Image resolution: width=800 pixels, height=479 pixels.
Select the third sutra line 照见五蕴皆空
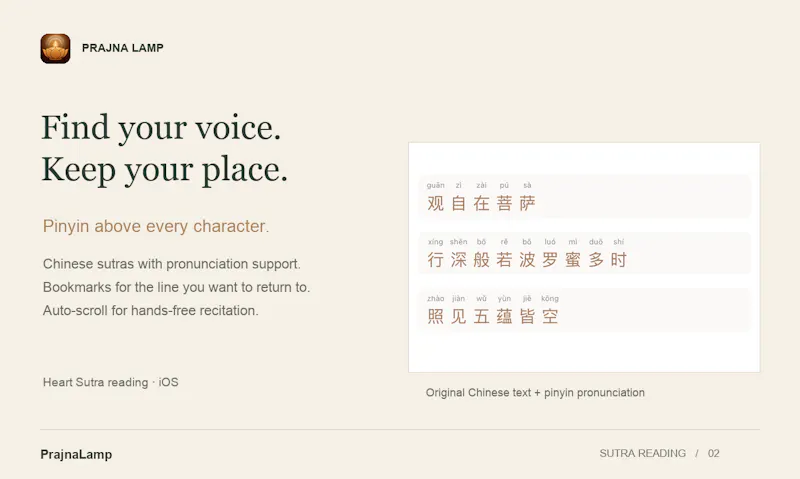click(x=585, y=310)
